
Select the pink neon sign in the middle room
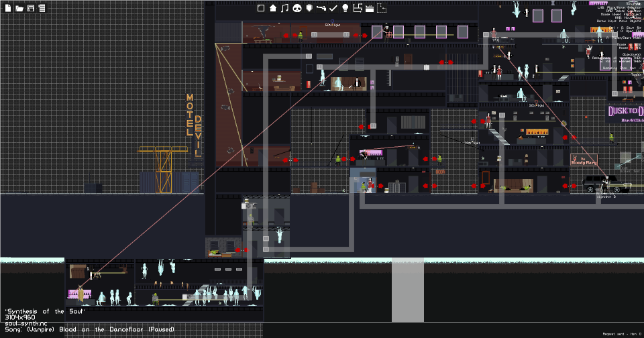(371, 153)
